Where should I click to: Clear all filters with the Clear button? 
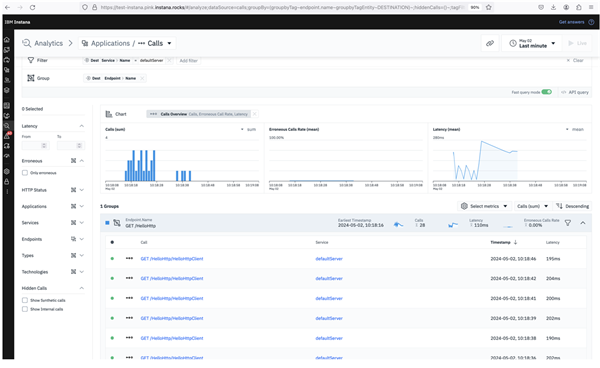pyautogui.click(x=575, y=60)
